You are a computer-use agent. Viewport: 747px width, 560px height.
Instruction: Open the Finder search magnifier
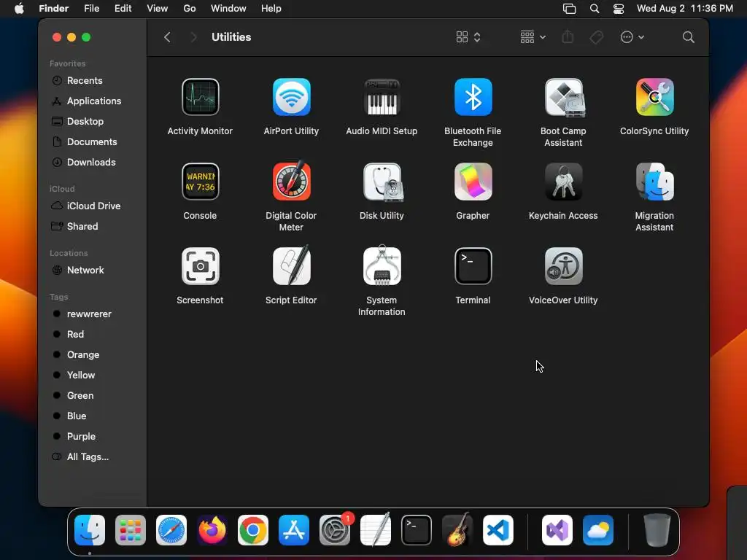pos(688,37)
